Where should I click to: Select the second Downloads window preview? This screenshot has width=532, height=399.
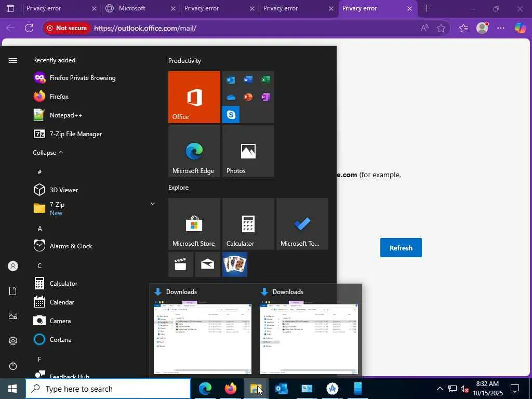[309, 331]
